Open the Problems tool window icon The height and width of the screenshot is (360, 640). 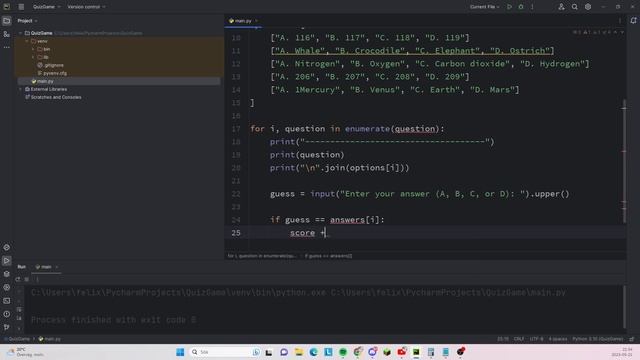click(x=7, y=314)
